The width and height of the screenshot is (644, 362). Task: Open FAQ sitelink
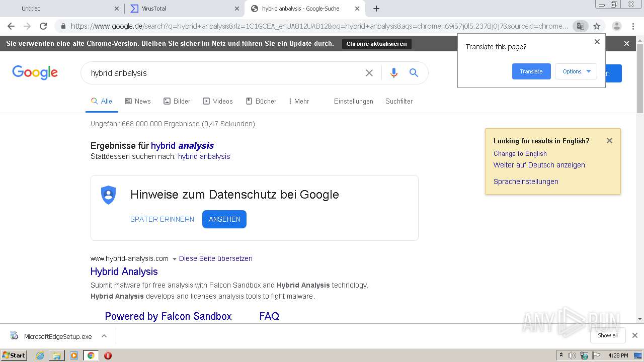coord(269,316)
